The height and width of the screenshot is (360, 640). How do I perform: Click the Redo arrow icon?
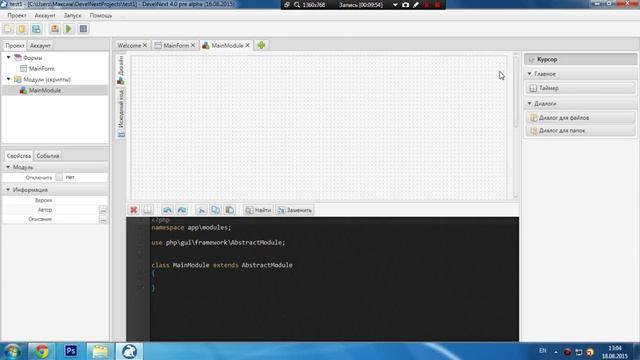point(182,210)
